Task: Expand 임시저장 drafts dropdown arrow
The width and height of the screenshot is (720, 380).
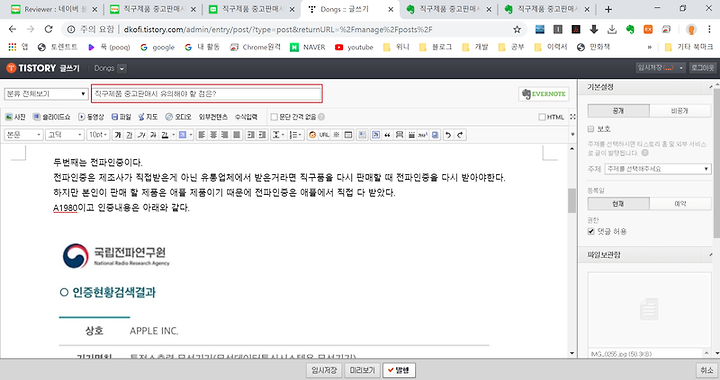Action: click(681, 68)
